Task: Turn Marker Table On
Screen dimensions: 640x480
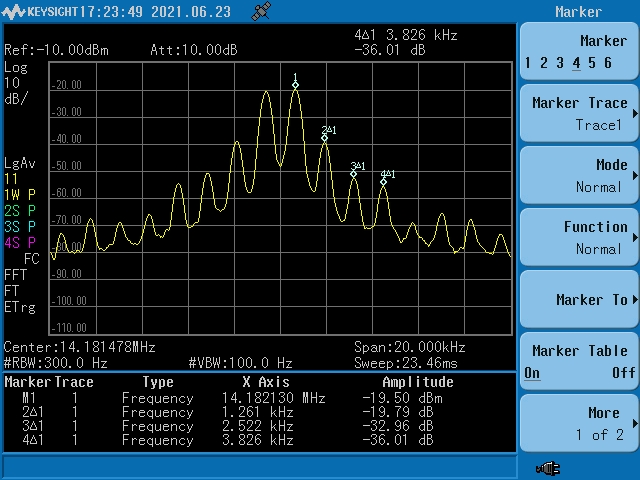Action: click(x=532, y=373)
